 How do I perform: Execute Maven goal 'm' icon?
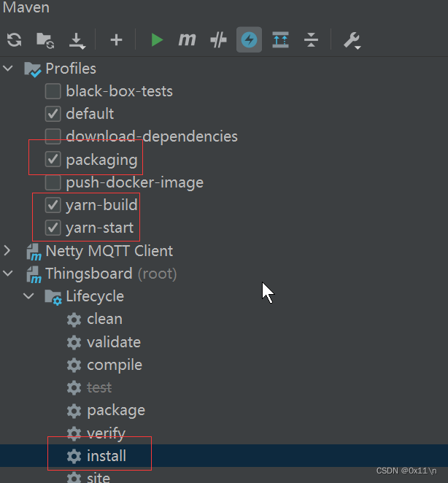[x=187, y=39]
